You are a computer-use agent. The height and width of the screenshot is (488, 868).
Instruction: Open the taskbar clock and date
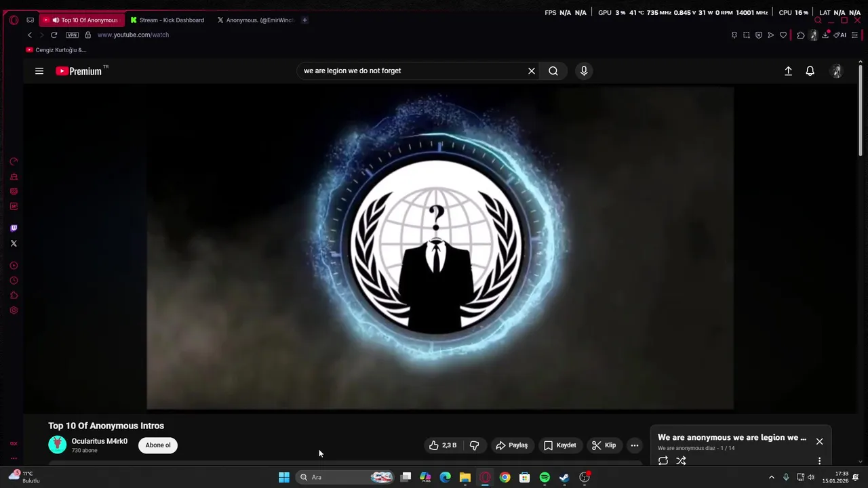tap(835, 477)
